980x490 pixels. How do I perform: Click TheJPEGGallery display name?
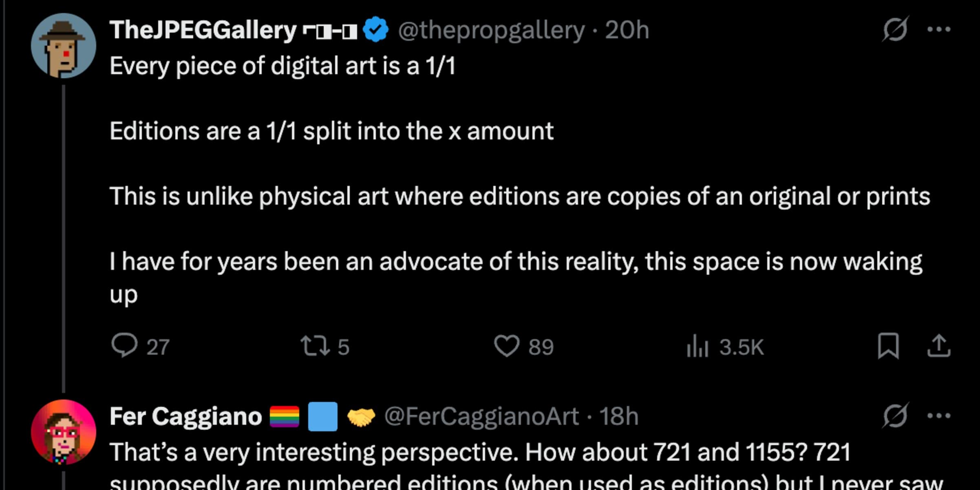tap(203, 30)
